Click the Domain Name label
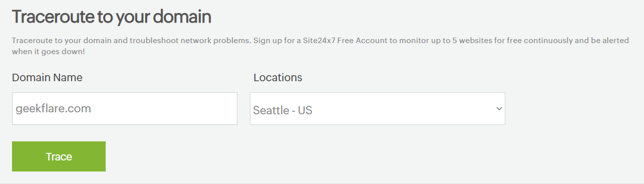Image resolution: width=644 pixels, height=184 pixels. pos(47,78)
